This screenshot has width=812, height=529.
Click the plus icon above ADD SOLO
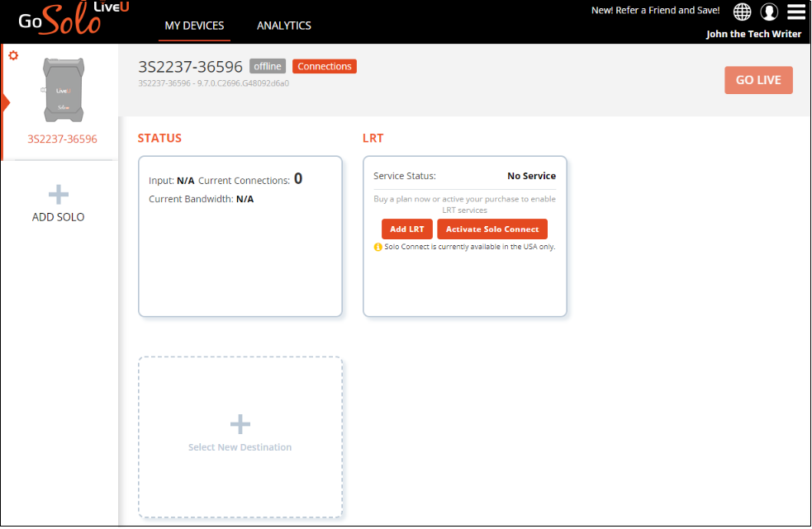(59, 195)
